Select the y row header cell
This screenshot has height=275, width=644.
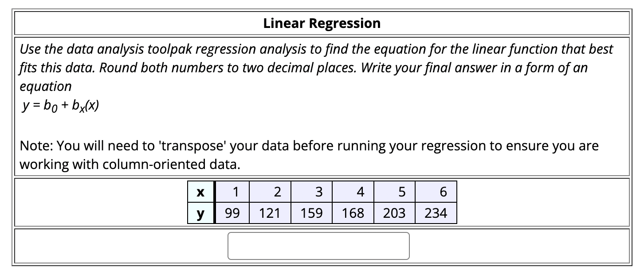coord(200,213)
